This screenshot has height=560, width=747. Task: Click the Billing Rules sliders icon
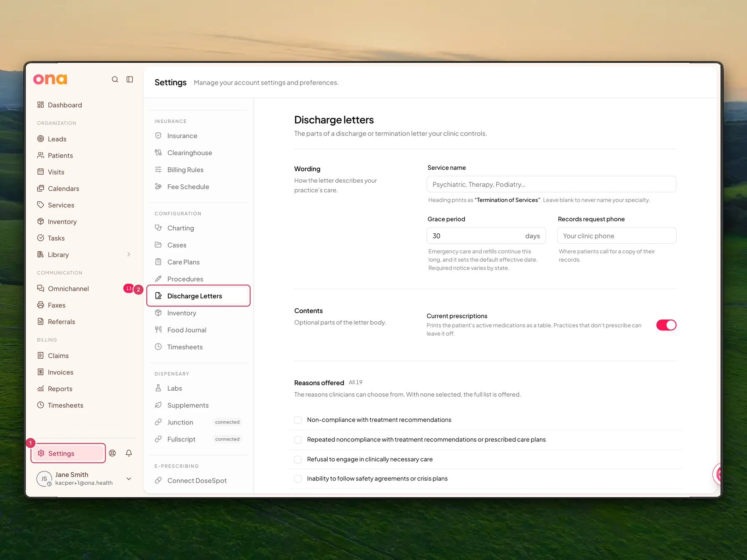pos(158,169)
